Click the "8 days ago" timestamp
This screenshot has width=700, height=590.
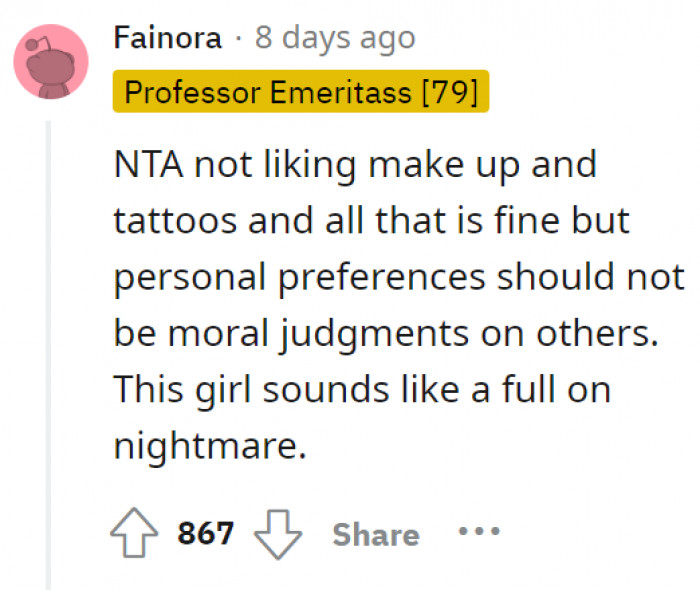335,39
